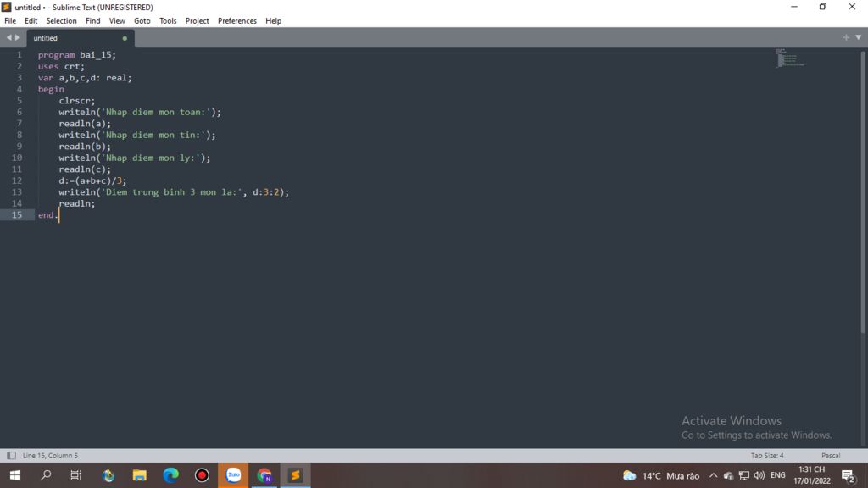
Task: Open the red record app on taskbar
Action: pyautogui.click(x=202, y=475)
